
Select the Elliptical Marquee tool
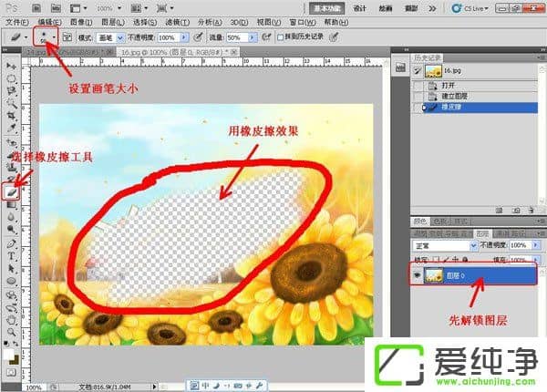12,78
